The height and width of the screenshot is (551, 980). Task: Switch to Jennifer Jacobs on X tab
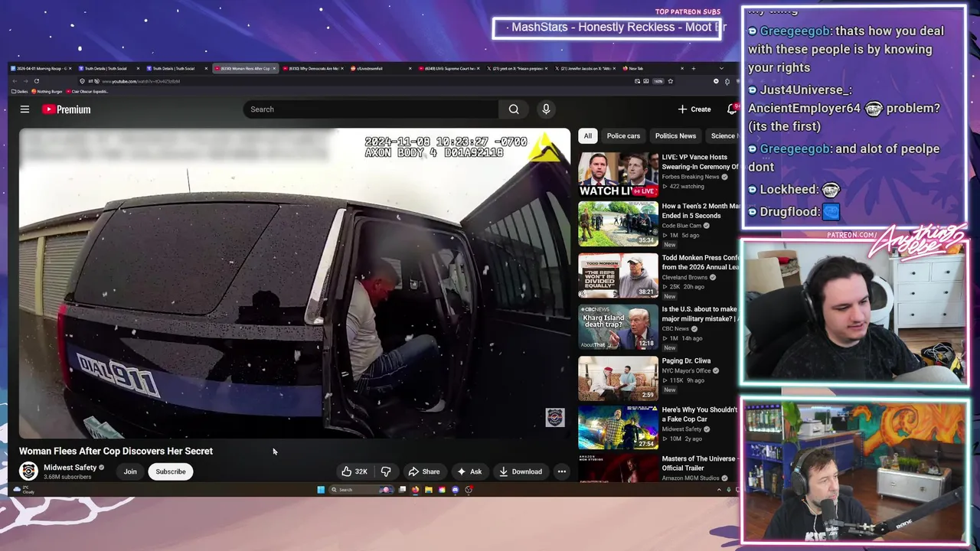point(586,68)
